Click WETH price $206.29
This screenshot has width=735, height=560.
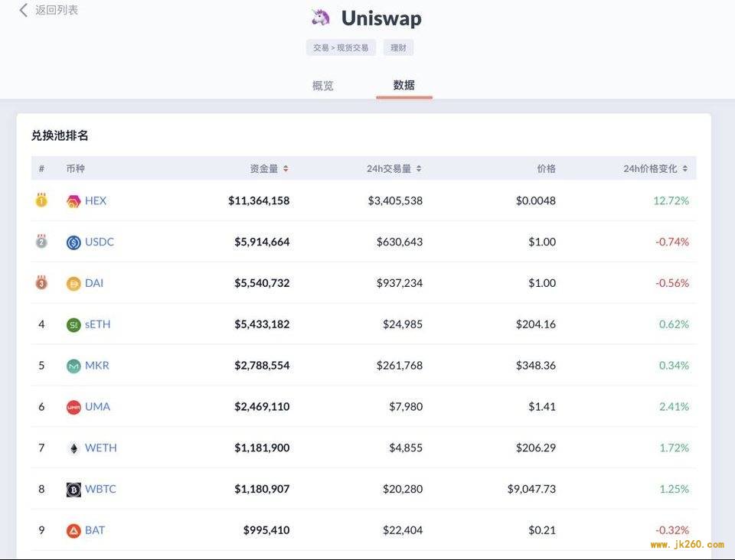coord(536,448)
